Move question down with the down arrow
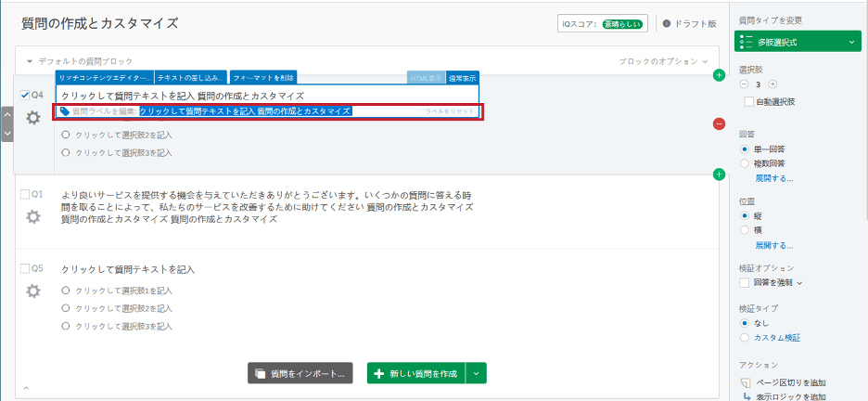This screenshot has height=401, width=868. click(x=7, y=134)
